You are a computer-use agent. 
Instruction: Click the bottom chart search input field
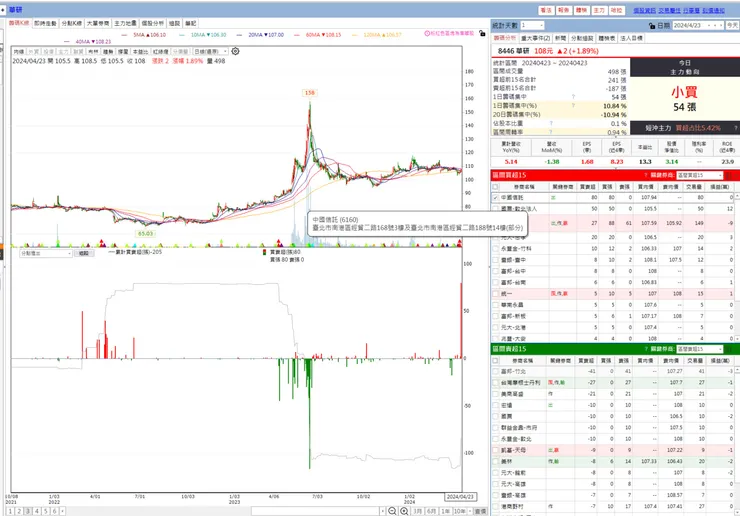coord(315,511)
